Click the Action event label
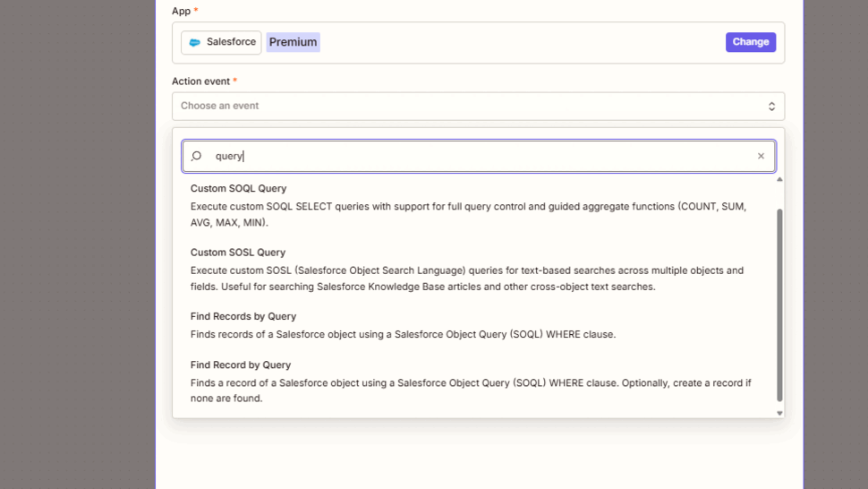This screenshot has width=868, height=489. [x=200, y=81]
